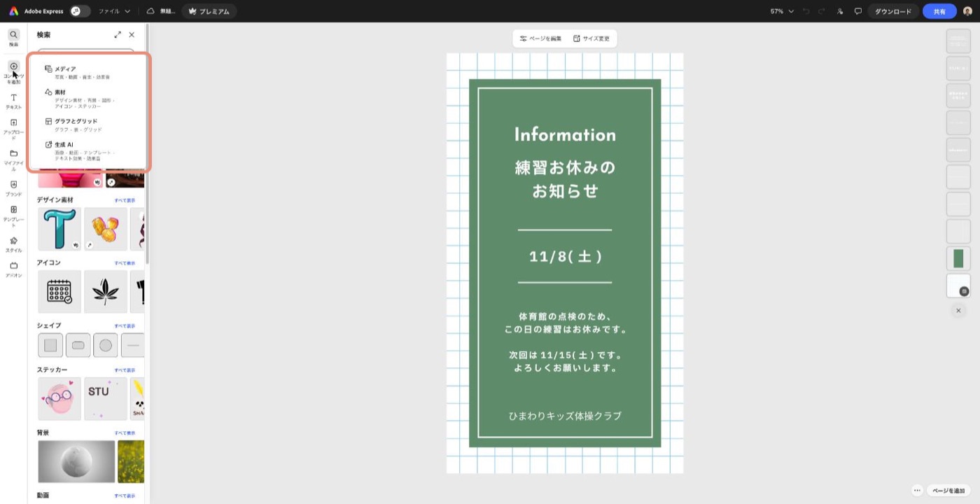Click the プレミアム button

209,11
